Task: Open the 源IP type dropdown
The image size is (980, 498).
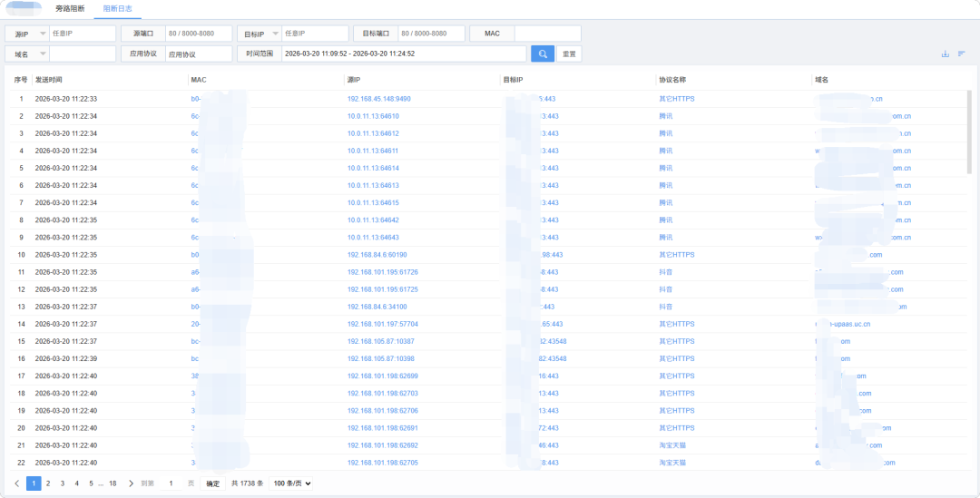Action: pos(27,34)
